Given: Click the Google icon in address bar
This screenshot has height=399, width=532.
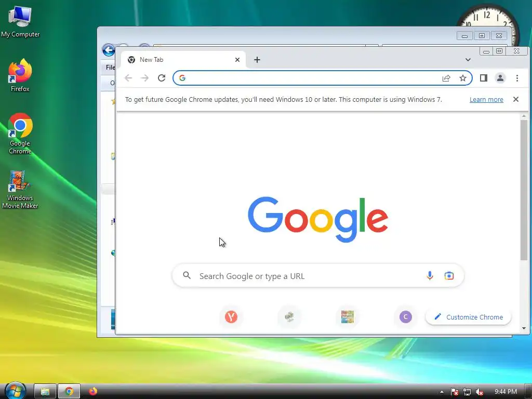Looking at the screenshot, I should click(182, 78).
